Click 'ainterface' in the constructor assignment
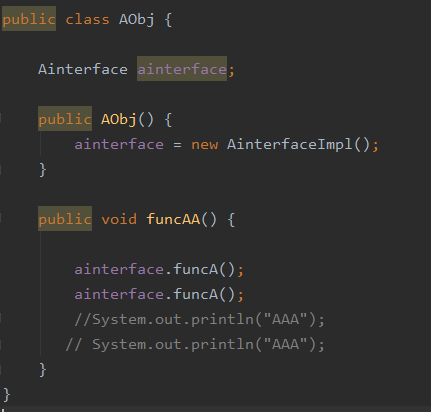The width and height of the screenshot is (431, 412). [x=119, y=144]
